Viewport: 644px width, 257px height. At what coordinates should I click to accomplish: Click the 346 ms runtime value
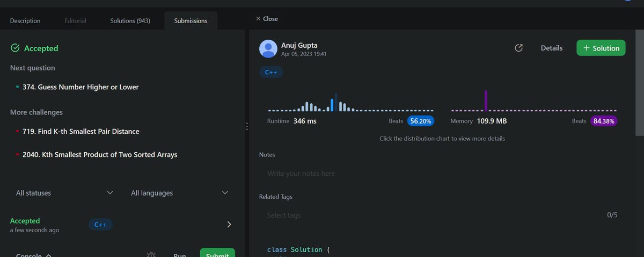pos(305,121)
